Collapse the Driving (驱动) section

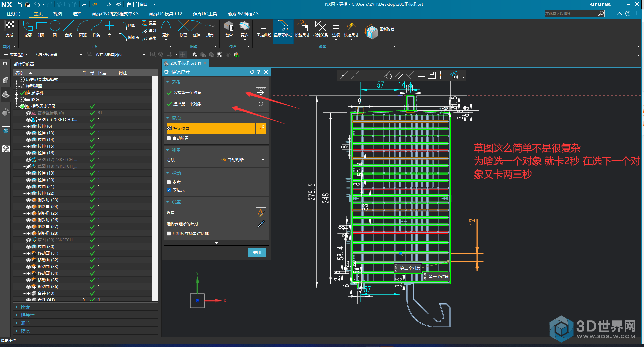point(168,173)
